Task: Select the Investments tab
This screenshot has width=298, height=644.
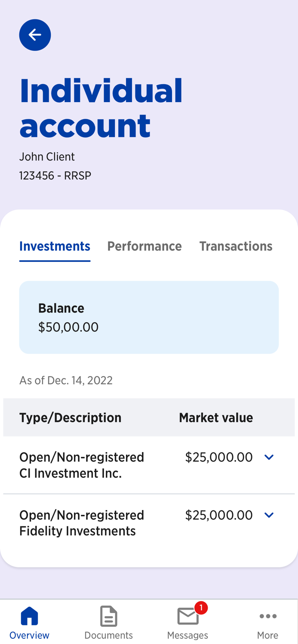Action: point(55,246)
